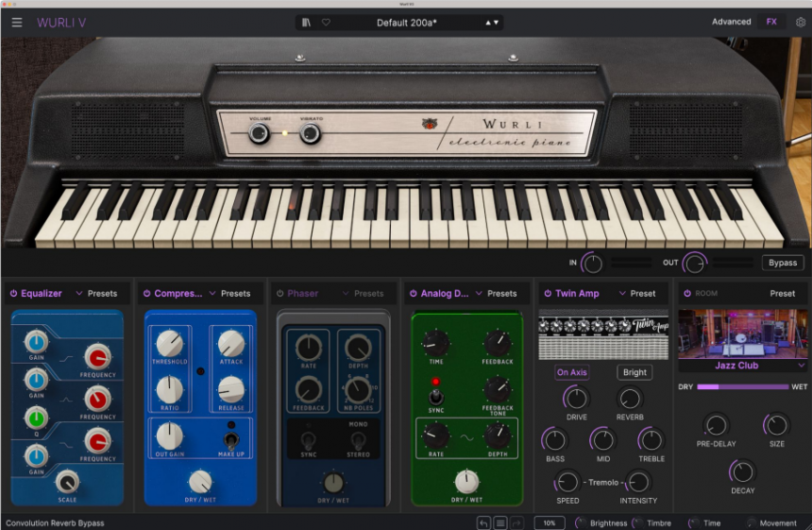812x530 pixels.
Task: Toggle the Equalizer power button
Action: point(13,293)
